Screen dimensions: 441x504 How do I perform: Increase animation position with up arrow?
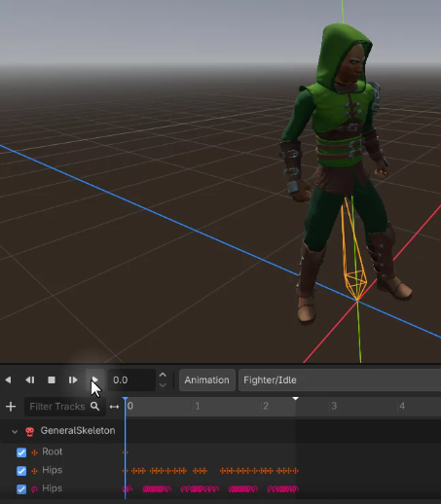[163, 375]
